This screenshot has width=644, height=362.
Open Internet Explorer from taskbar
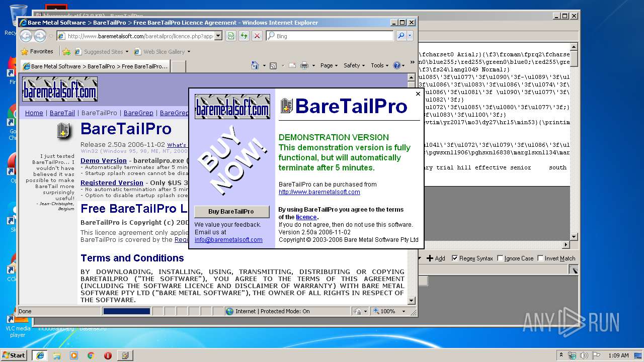coord(40,355)
